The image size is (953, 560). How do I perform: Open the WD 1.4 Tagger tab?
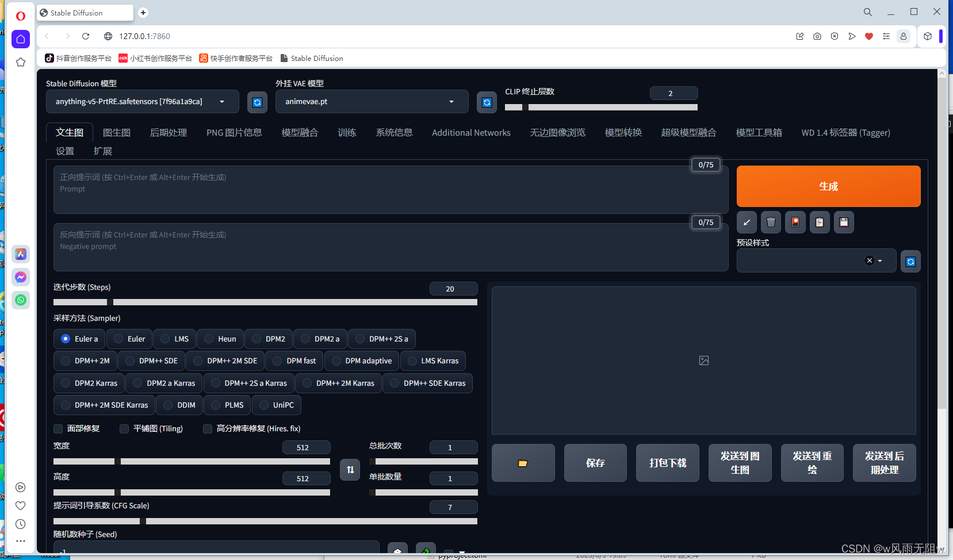click(845, 133)
